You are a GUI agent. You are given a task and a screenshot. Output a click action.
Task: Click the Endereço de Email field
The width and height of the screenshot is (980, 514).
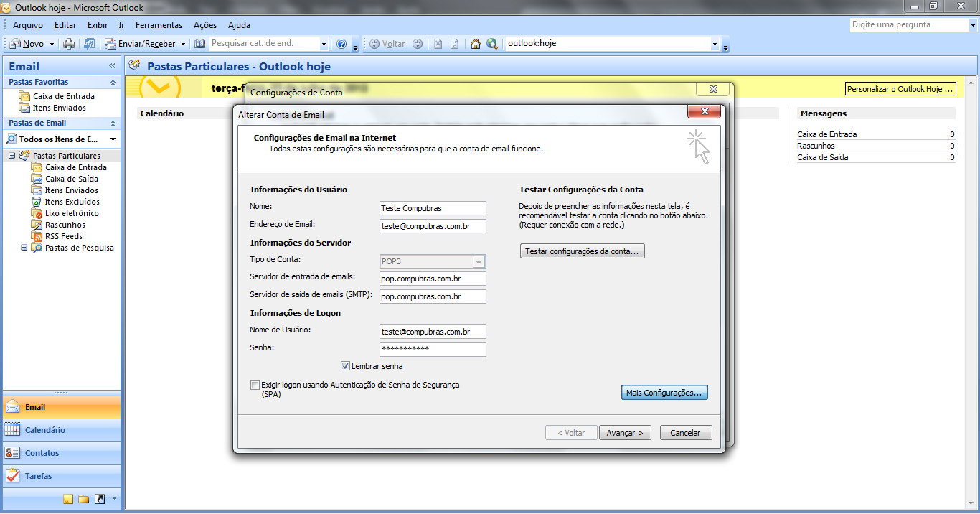click(433, 226)
